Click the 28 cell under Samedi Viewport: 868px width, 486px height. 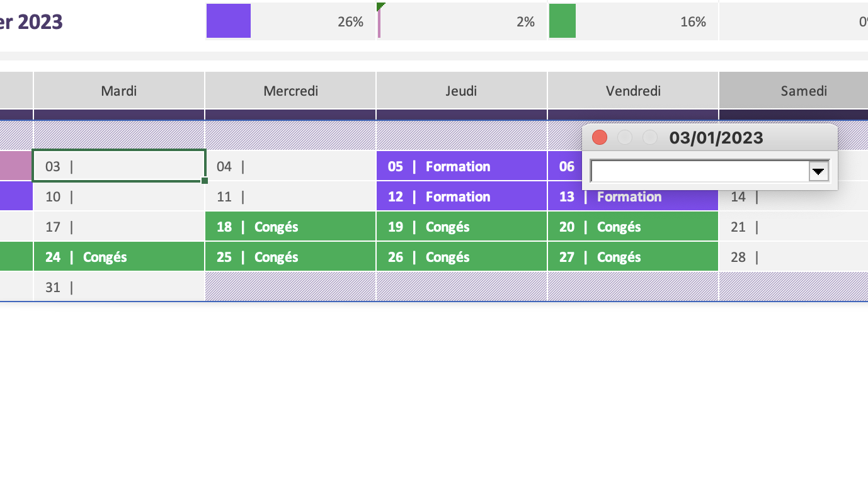tap(794, 257)
